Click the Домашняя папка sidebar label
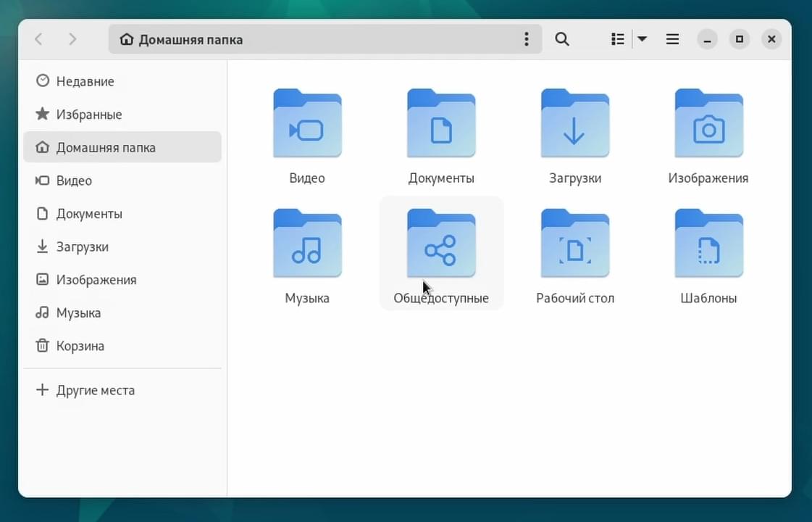This screenshot has width=812, height=522. pos(106,148)
